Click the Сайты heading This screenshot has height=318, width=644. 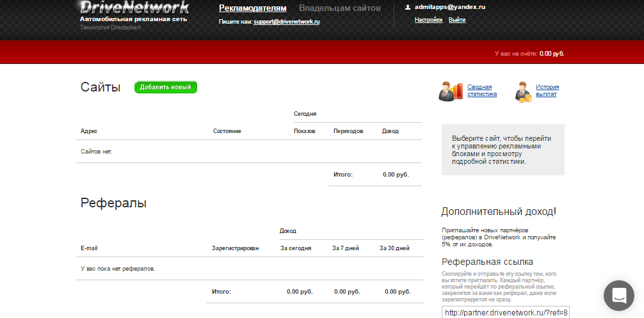click(101, 87)
